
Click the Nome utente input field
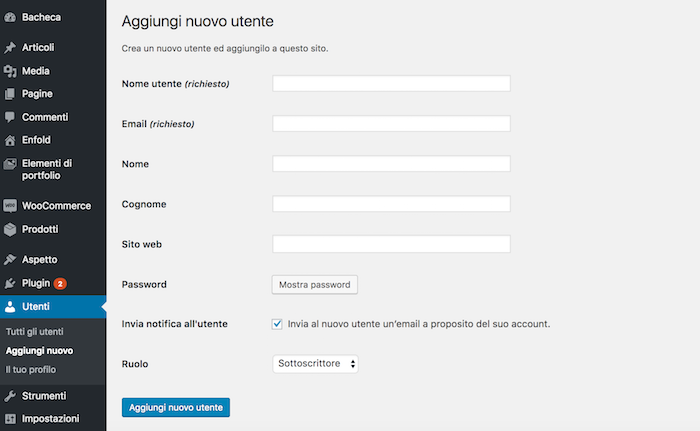point(391,84)
